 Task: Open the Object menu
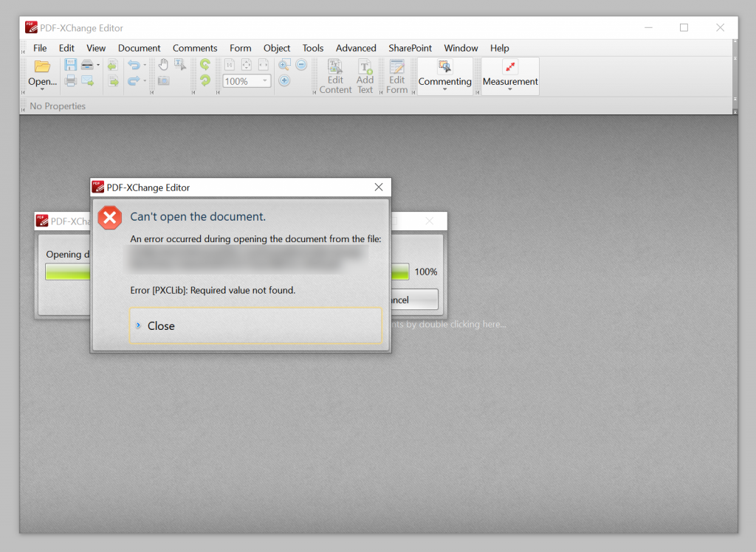(277, 48)
